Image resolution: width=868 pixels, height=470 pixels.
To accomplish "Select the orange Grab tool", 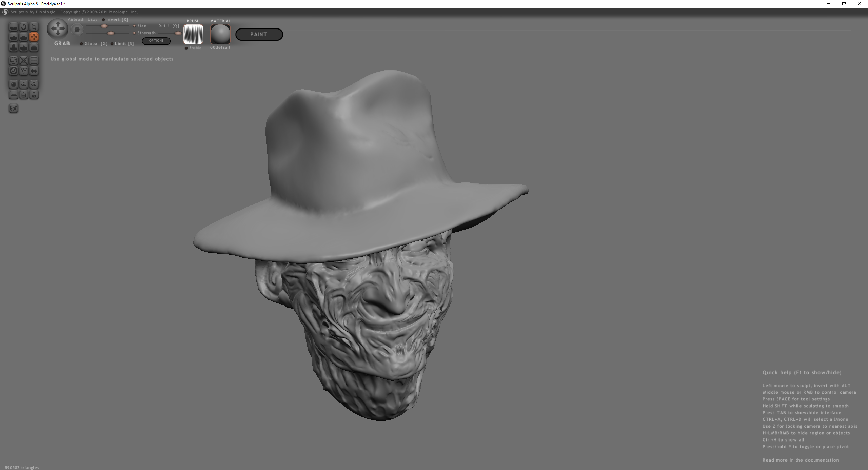I will click(x=34, y=37).
